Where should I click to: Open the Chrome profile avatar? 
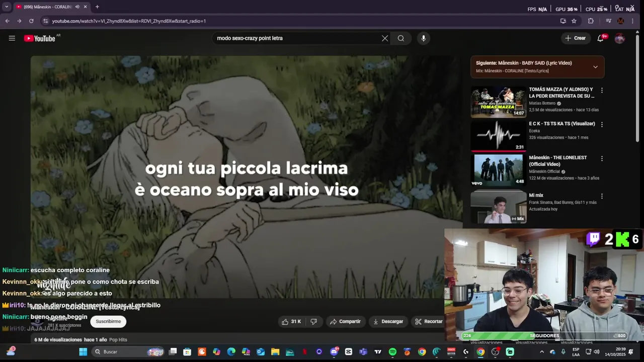[x=620, y=21]
